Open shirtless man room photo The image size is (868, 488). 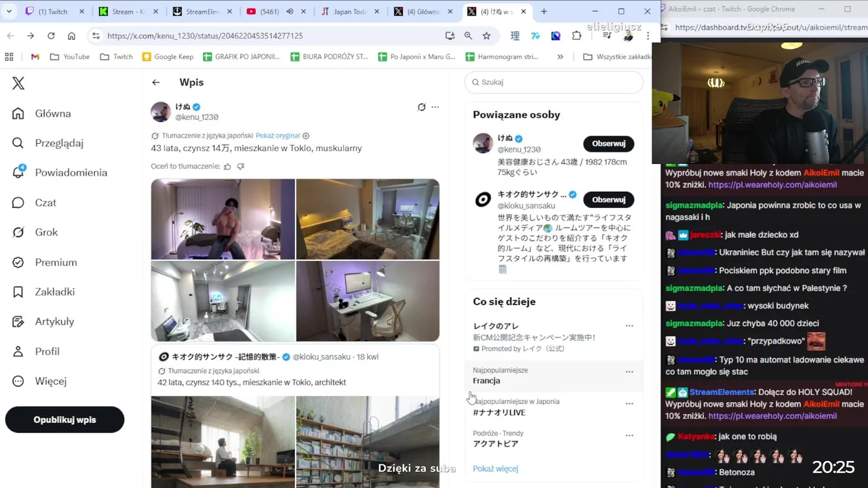pyautogui.click(x=223, y=219)
